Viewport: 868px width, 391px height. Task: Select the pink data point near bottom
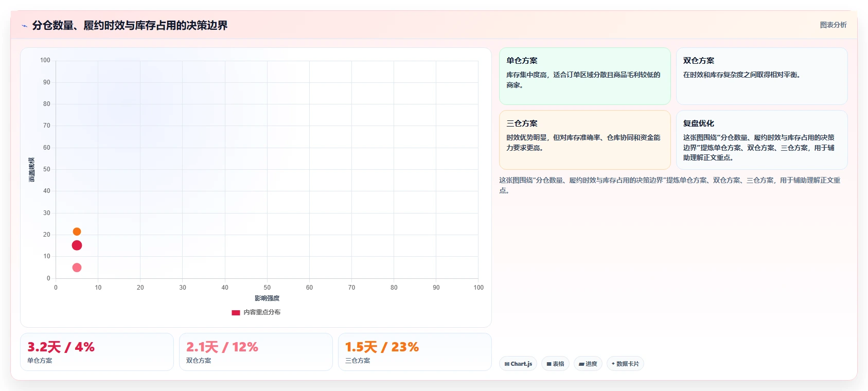tap(77, 268)
